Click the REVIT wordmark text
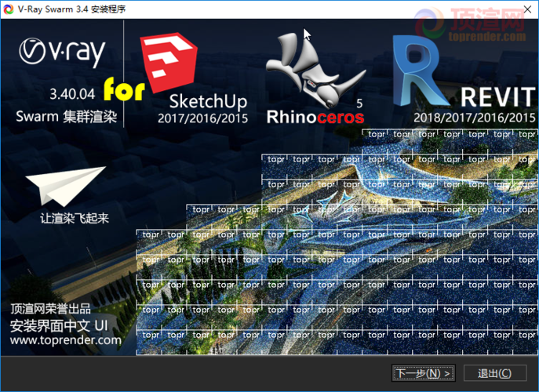This screenshot has height=392, width=539. (497, 97)
